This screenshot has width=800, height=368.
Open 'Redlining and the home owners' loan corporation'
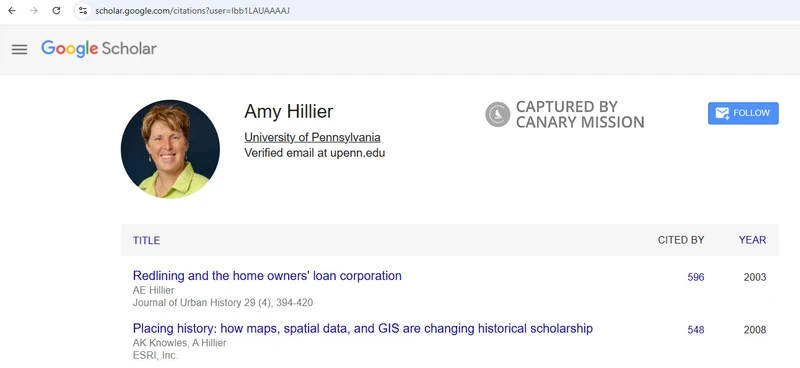267,276
